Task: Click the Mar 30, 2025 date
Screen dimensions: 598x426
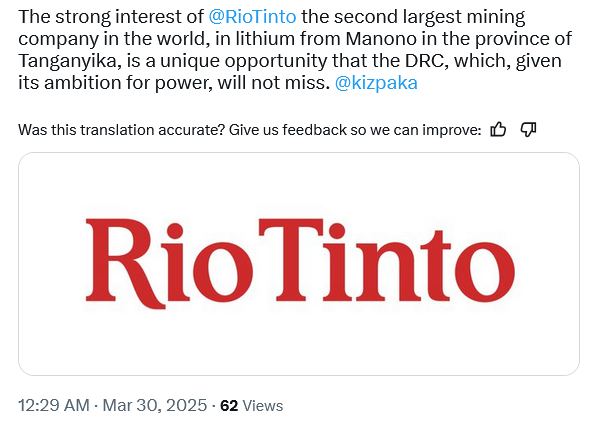Action: [x=155, y=405]
